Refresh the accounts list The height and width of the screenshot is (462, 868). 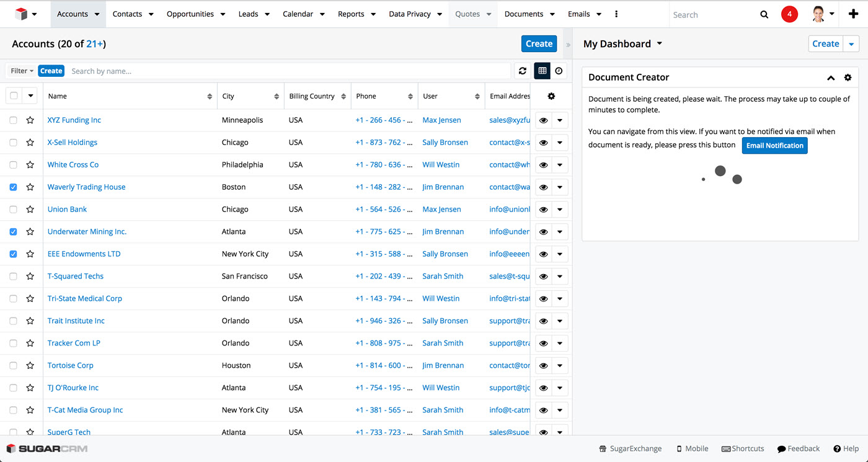(523, 71)
